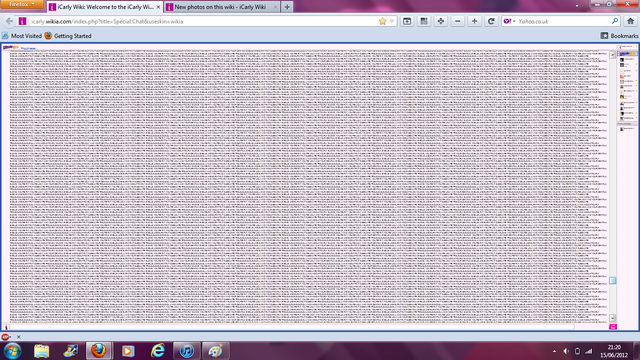Open the pinned pen-and-globe app on taskbar

pos(70,351)
